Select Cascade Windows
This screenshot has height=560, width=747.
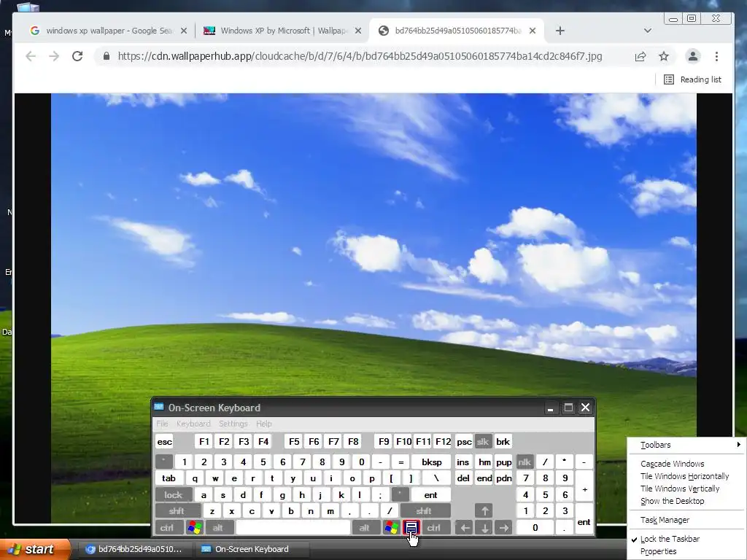687,464
